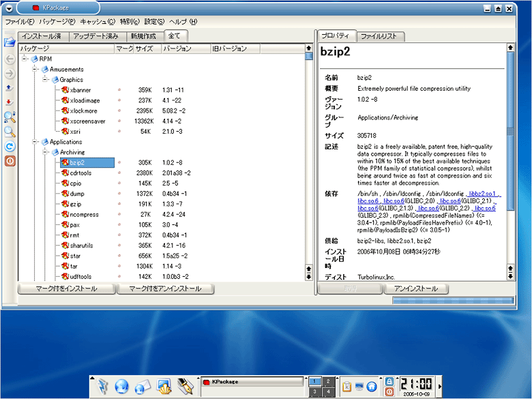Viewport: 532px width, 399px height.
Task: Switch to the ファイルリスト tab
Action: (x=380, y=36)
